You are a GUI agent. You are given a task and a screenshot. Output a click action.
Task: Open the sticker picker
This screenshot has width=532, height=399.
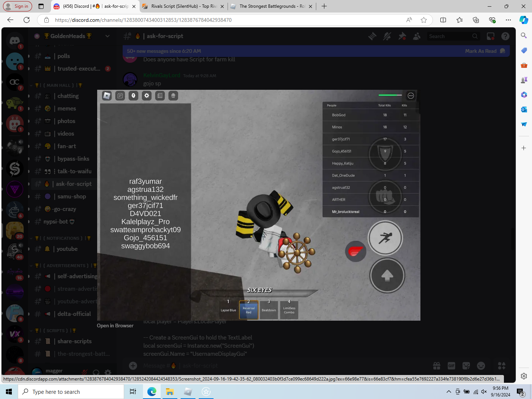coord(466,366)
